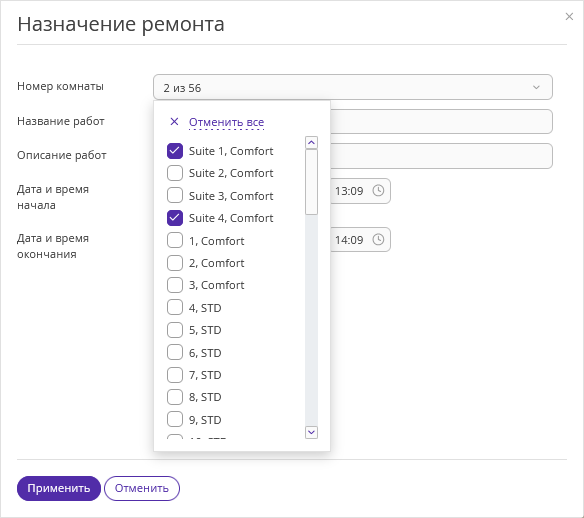Select the 6, STD room checkbox

(x=175, y=353)
